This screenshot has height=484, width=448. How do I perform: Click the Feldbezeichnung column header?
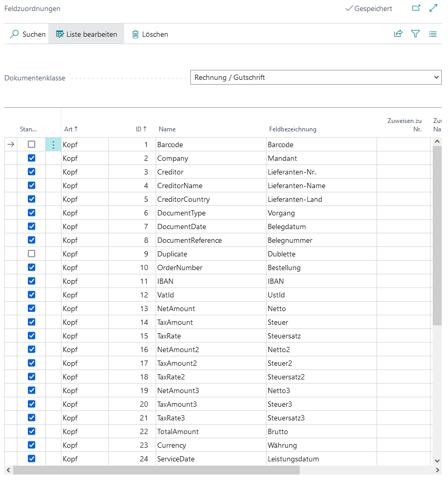click(292, 129)
